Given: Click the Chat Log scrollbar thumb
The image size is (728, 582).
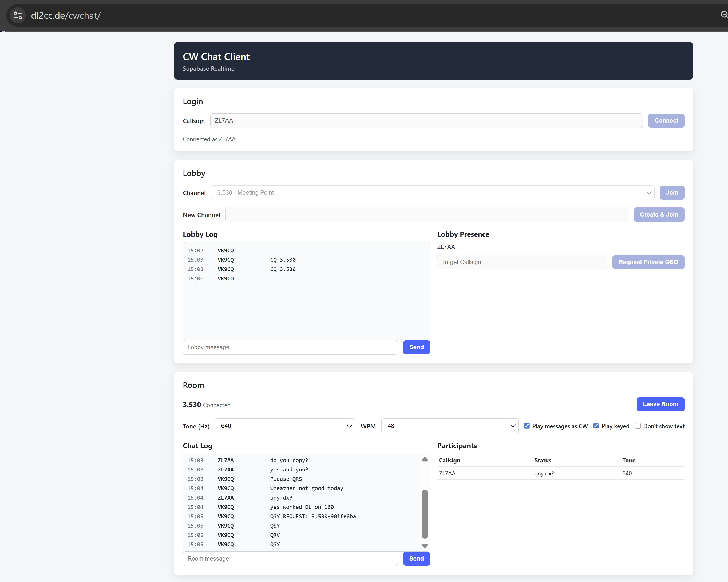Looking at the screenshot, I should [425, 514].
